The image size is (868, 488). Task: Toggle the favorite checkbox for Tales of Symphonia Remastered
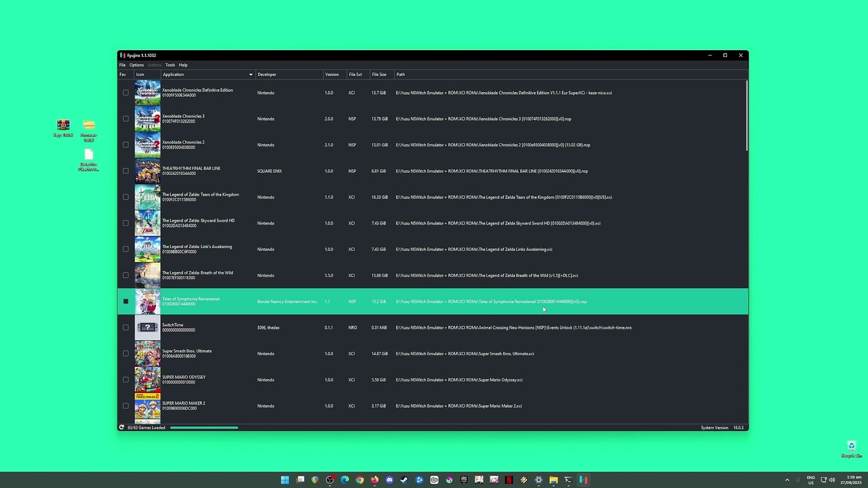tap(125, 302)
